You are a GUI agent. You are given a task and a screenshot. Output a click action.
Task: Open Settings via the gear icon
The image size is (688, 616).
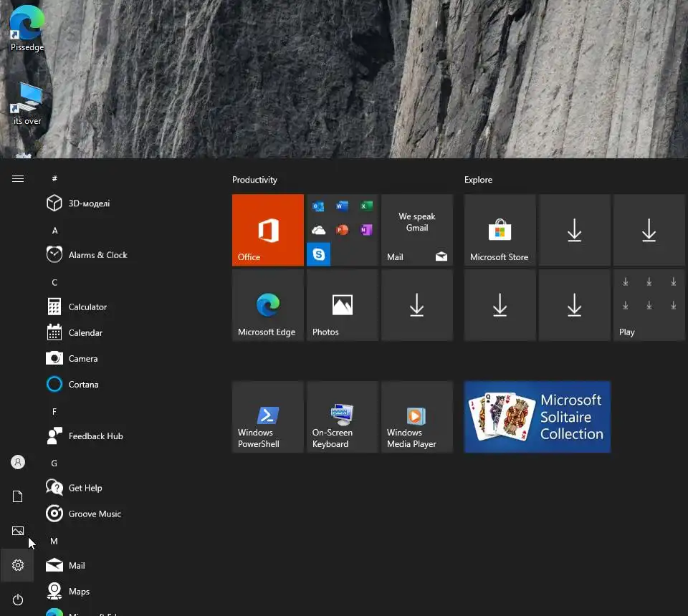point(17,565)
